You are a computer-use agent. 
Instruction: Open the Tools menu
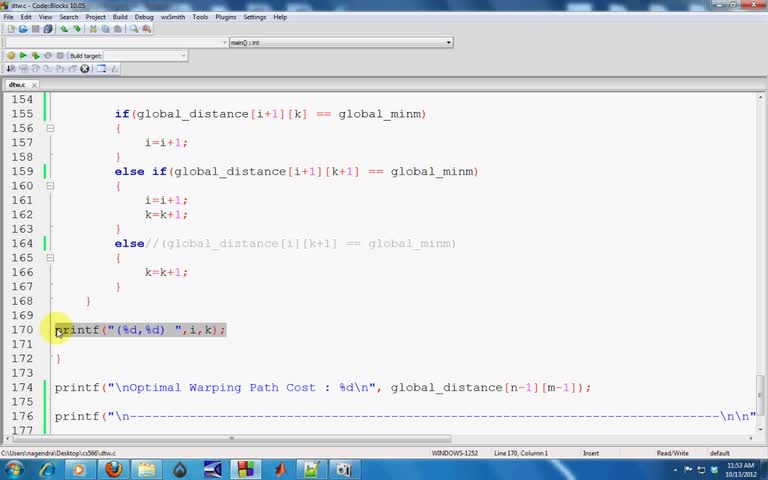tap(200, 17)
